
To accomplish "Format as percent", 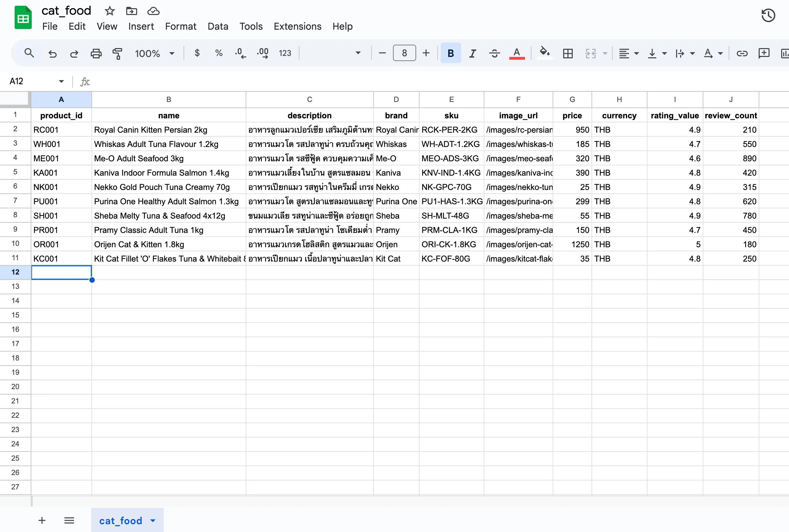I will click(x=219, y=53).
